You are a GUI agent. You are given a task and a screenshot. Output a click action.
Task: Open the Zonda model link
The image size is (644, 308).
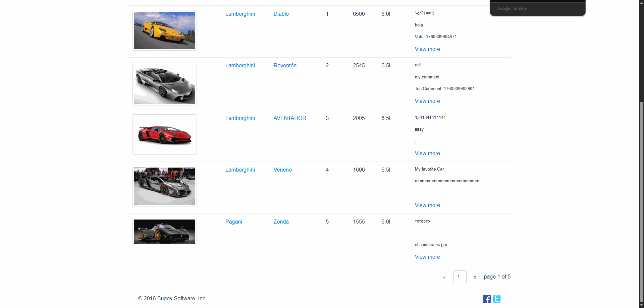281,222
